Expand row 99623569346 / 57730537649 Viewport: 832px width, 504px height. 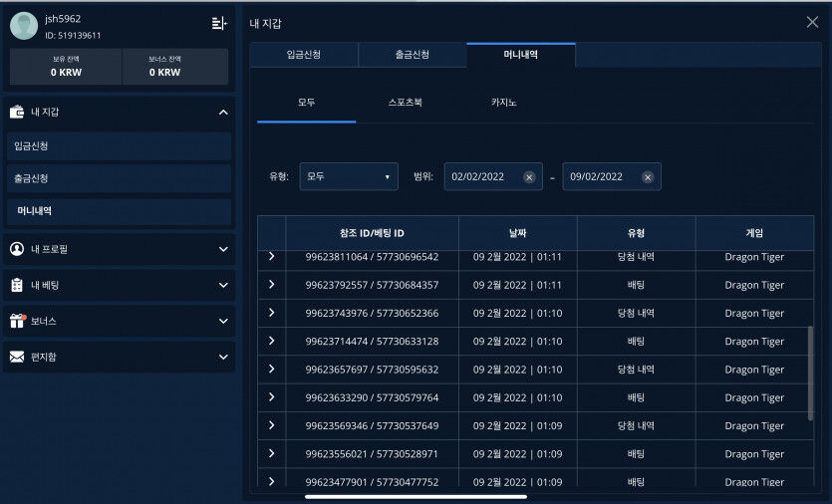click(x=272, y=425)
